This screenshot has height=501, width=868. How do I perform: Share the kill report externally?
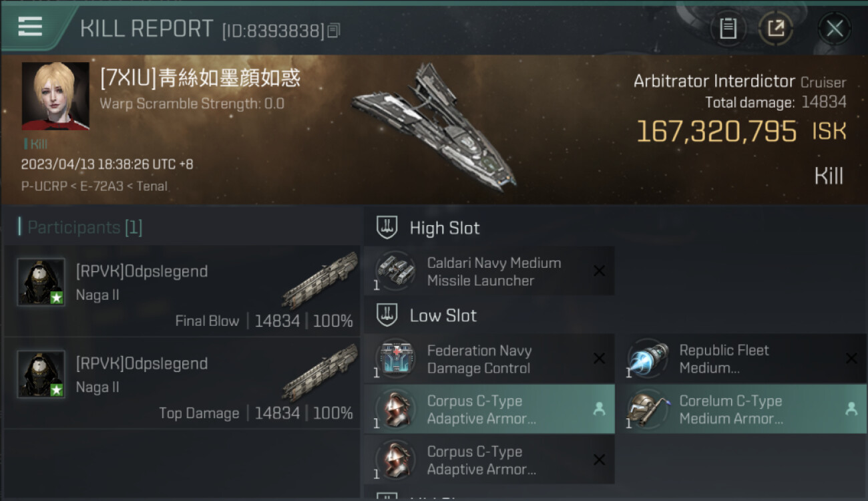775,28
